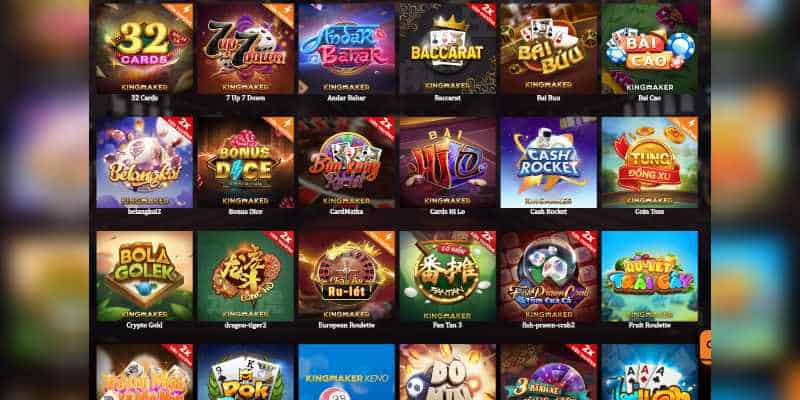Click the Bai Buu game thumbnail

[x=548, y=48]
